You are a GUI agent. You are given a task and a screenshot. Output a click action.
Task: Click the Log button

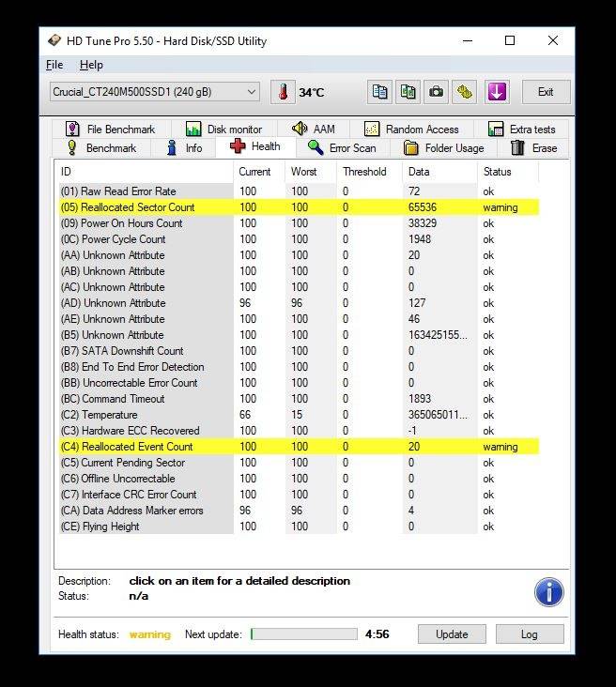pyautogui.click(x=530, y=634)
